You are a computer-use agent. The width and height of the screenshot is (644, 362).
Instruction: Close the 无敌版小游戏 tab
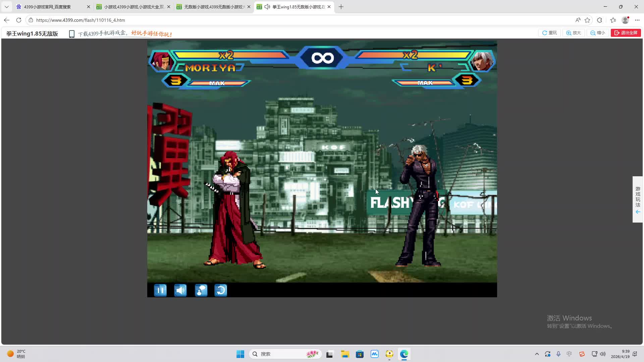249,7
